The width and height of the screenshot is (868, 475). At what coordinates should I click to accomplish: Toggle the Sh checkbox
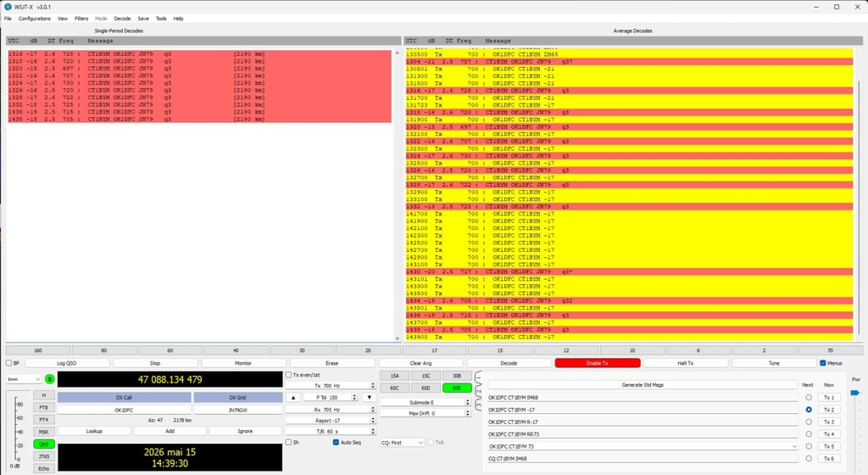pyautogui.click(x=288, y=442)
